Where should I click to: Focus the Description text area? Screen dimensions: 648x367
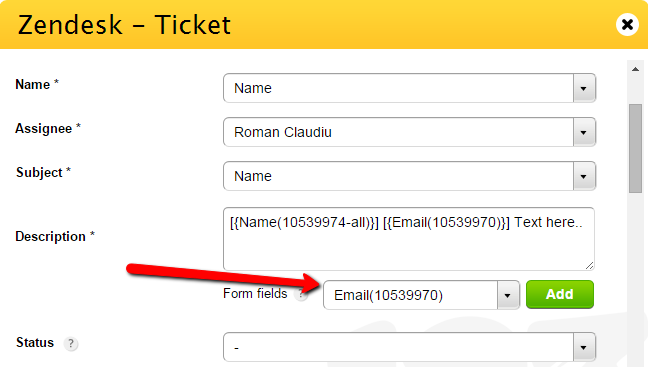point(409,239)
